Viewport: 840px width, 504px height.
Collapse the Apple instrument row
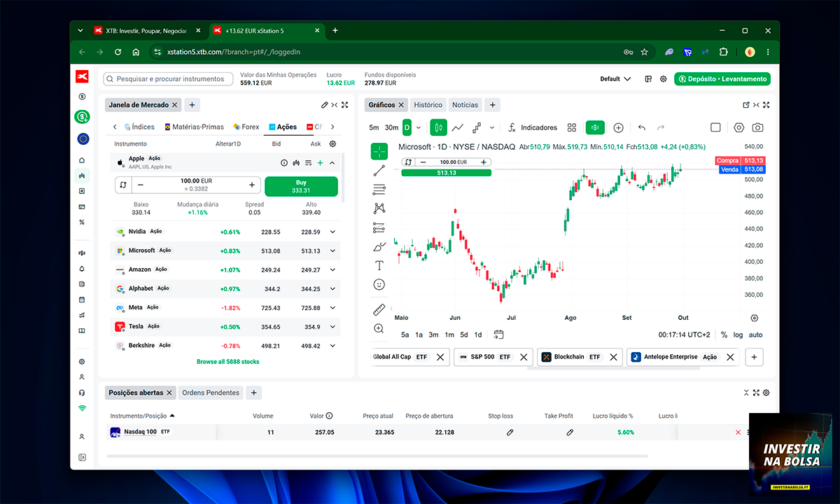332,162
